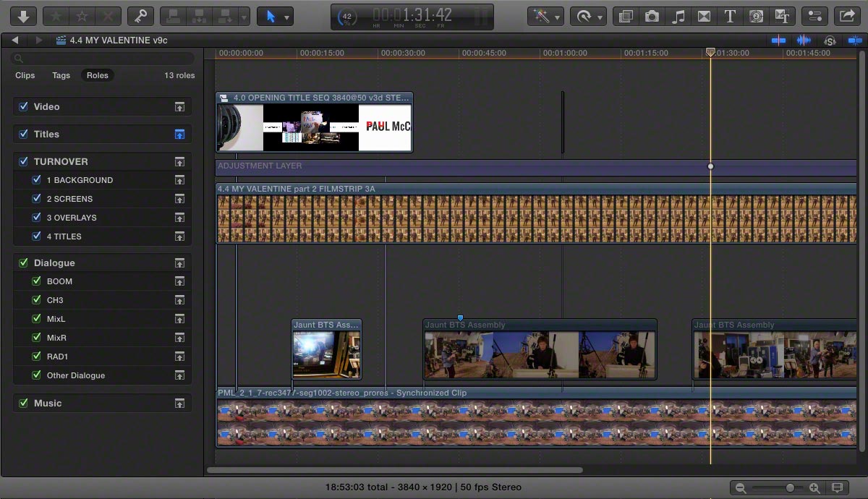Uncheck the Dialogue role checkbox
Image resolution: width=868 pixels, height=499 pixels.
tap(24, 263)
